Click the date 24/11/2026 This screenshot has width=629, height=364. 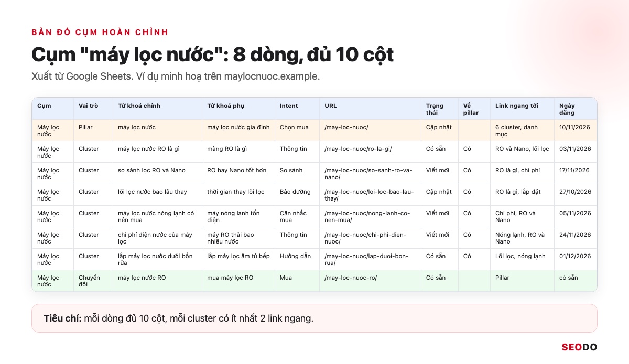click(x=575, y=235)
